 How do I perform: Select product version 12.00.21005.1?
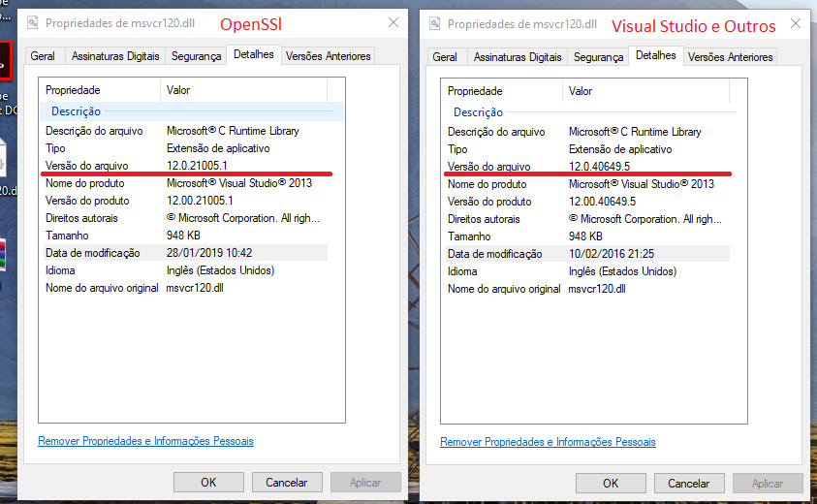(x=200, y=201)
